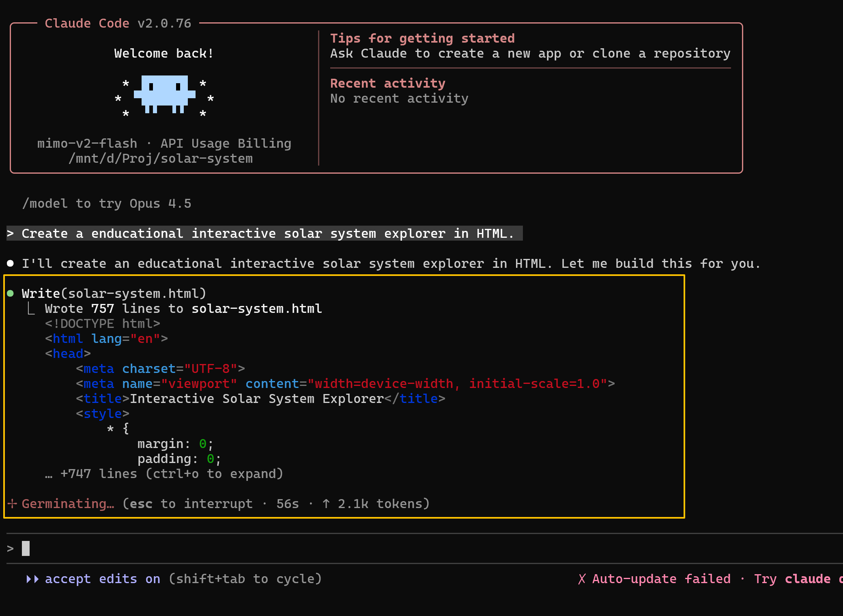Viewport: 843px width, 616px height.
Task: Click the double-arrow accept edits icon
Action: pos(32,579)
